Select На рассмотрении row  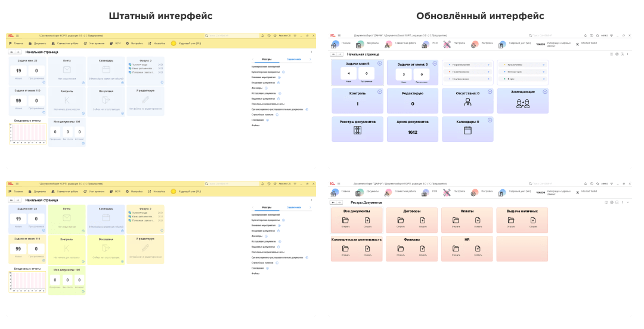467,64
